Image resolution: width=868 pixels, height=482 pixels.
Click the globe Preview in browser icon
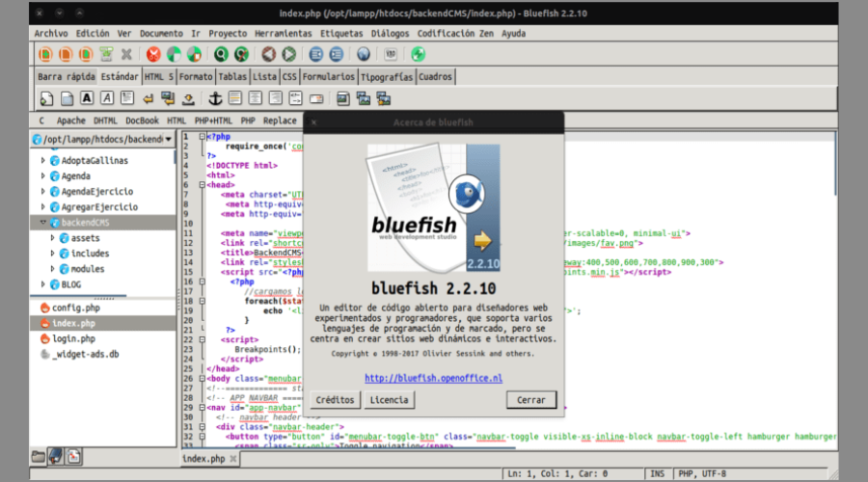click(x=364, y=54)
